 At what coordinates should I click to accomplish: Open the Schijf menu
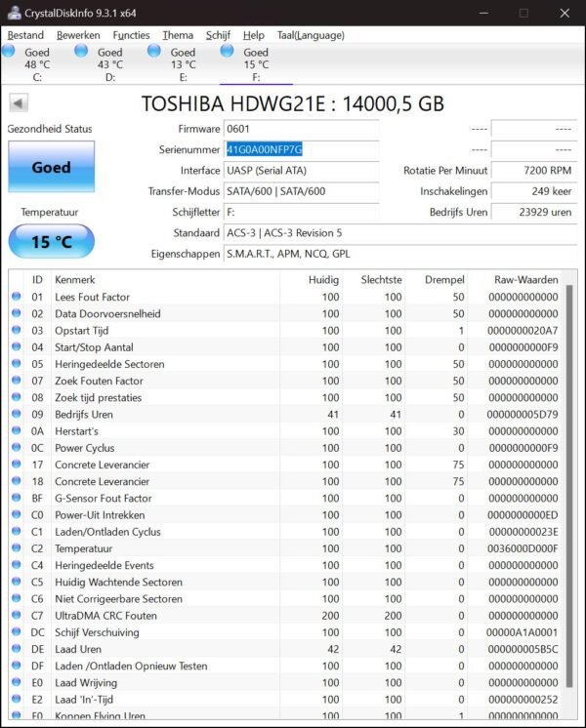pyautogui.click(x=218, y=35)
